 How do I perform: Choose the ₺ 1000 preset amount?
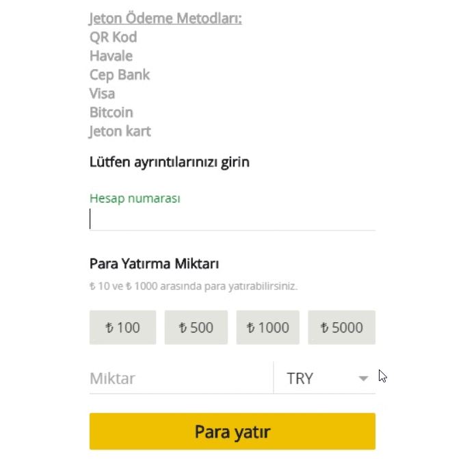pos(268,328)
